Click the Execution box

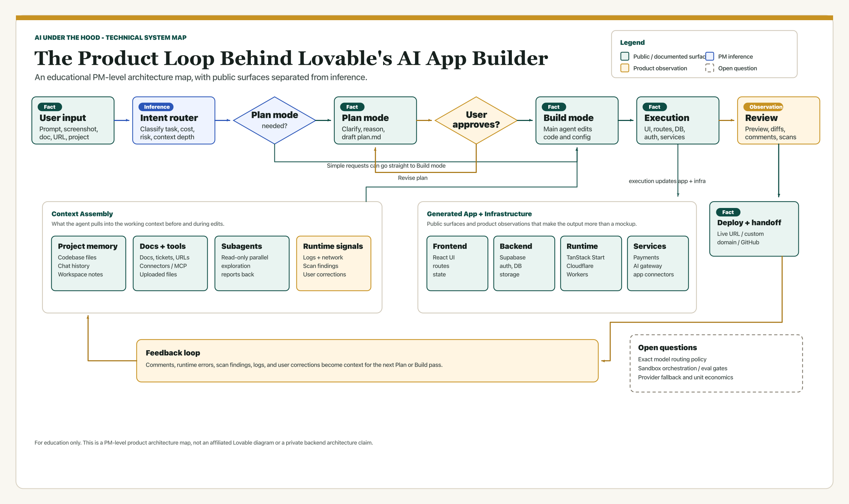678,120
